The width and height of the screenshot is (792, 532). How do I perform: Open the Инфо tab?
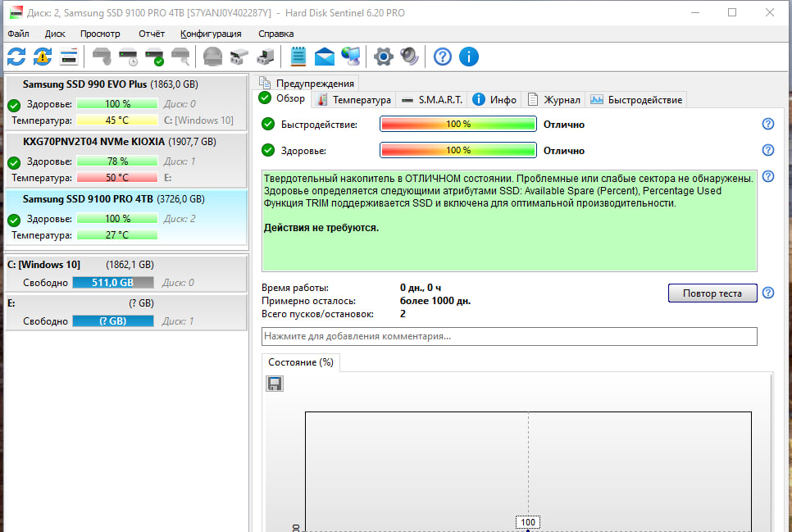point(494,100)
